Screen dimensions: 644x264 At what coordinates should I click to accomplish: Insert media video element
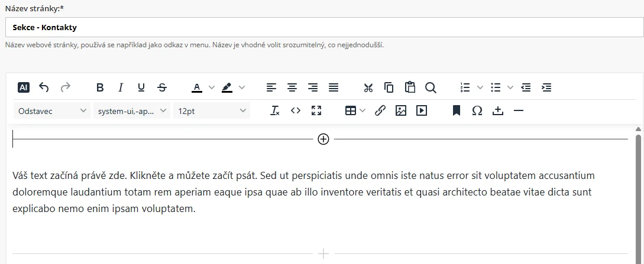pos(422,110)
